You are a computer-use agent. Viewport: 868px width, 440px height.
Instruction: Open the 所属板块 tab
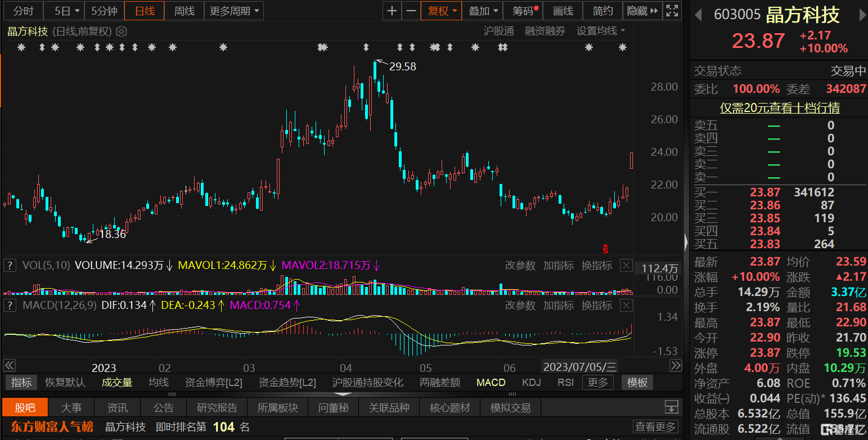pos(278,407)
